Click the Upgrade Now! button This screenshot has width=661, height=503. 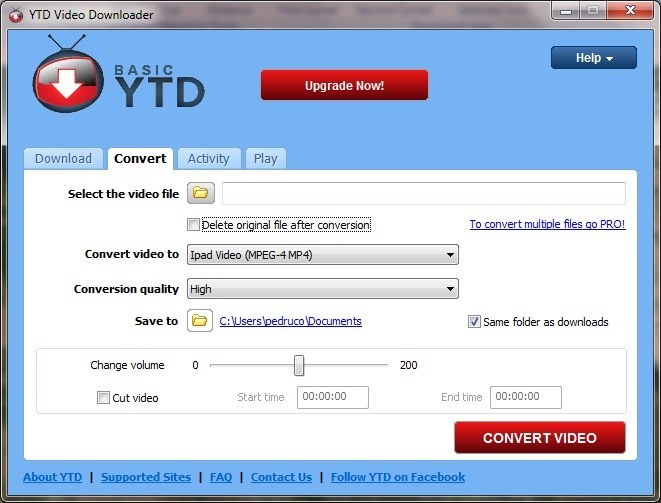click(344, 86)
